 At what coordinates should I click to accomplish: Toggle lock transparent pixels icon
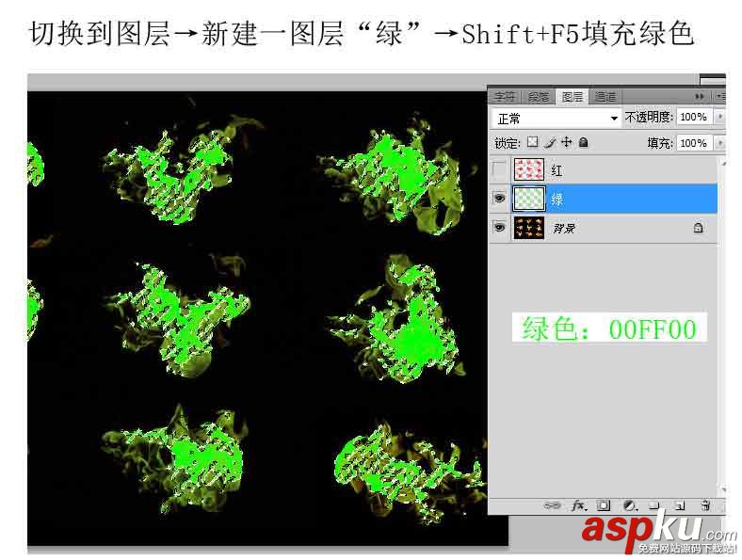click(533, 142)
